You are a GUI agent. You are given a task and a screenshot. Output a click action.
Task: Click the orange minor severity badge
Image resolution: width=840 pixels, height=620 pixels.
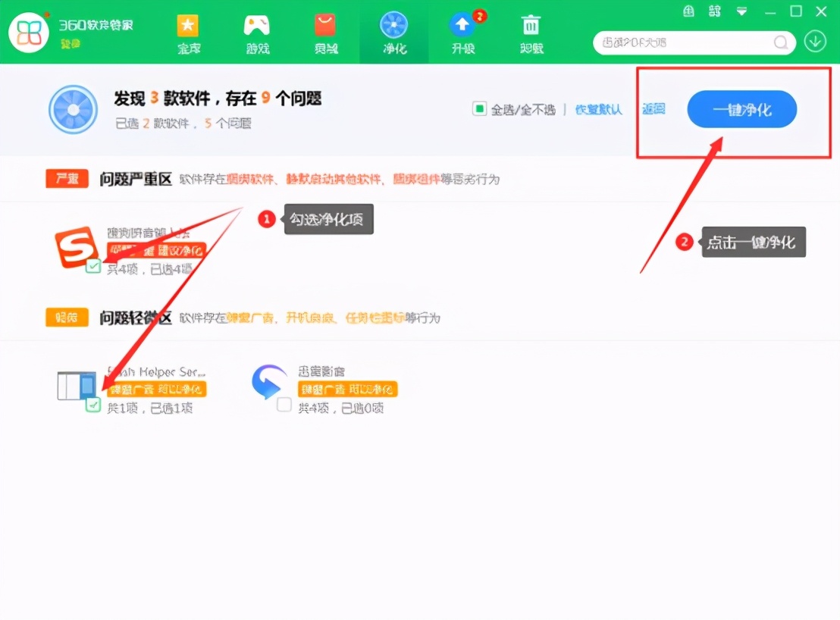67,318
